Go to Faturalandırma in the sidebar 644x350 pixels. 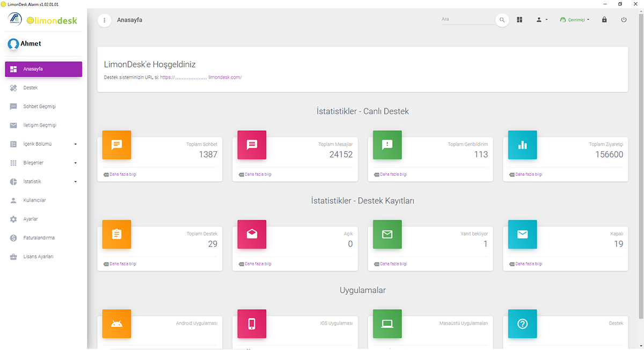(39, 238)
